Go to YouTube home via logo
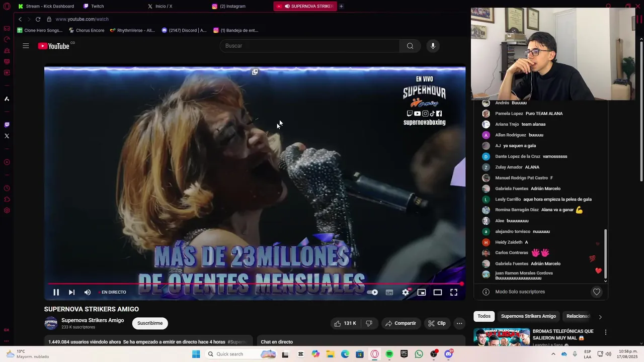 (53, 46)
